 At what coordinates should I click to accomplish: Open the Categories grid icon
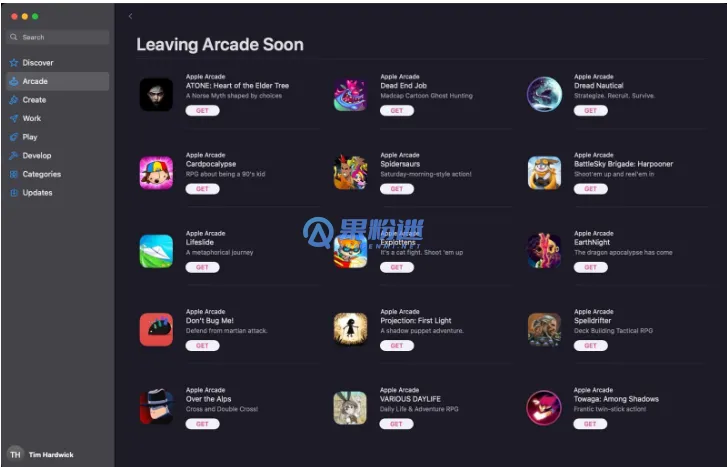[14, 174]
